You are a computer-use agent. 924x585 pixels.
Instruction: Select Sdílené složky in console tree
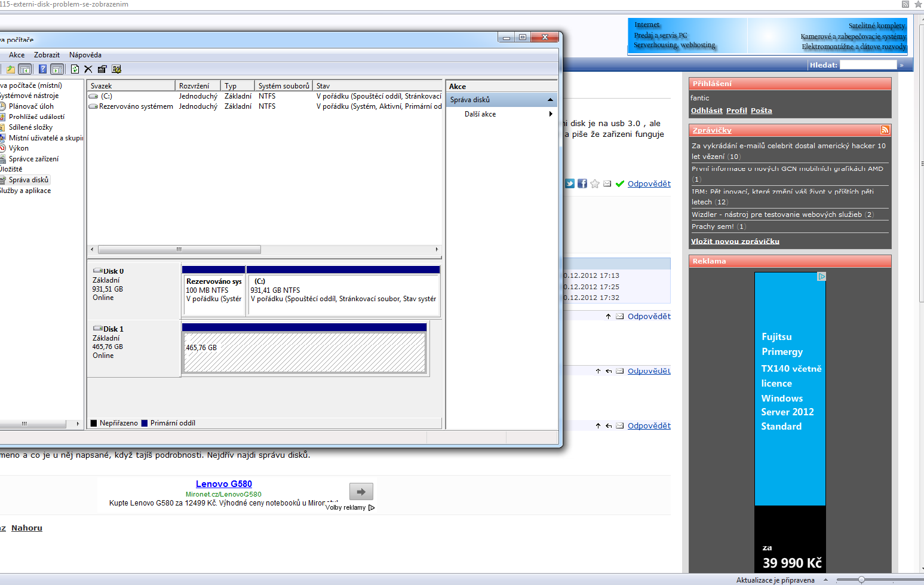click(x=30, y=127)
